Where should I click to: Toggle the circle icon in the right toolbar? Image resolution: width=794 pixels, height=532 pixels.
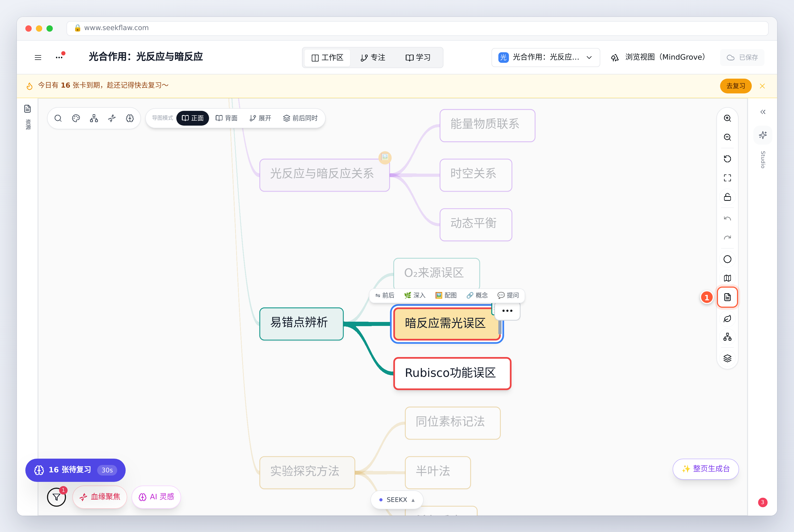(727, 259)
